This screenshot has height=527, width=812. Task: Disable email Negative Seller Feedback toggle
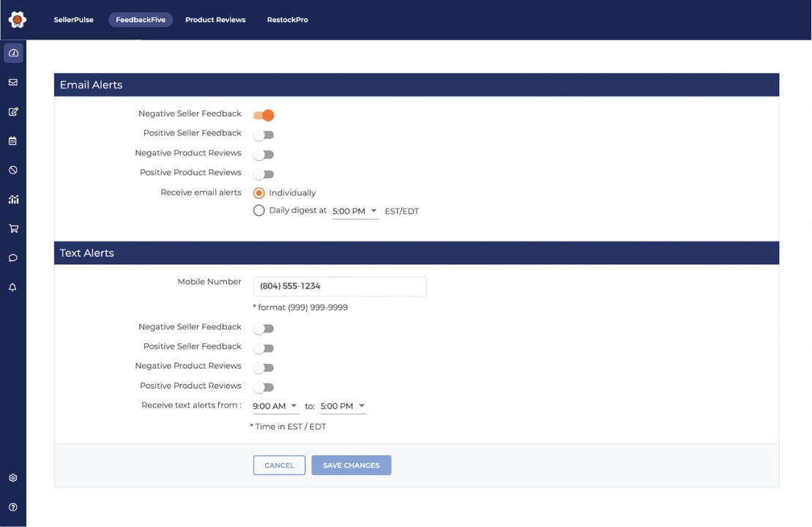(264, 115)
